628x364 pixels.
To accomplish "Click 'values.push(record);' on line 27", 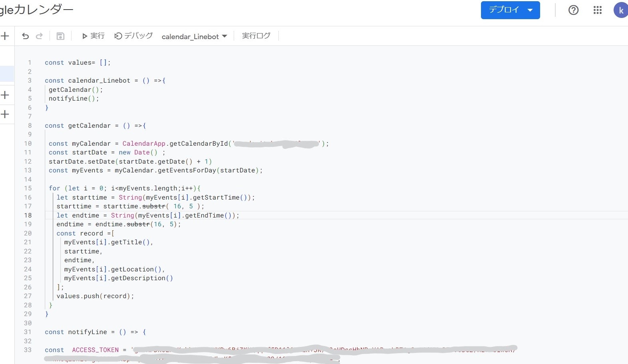I will [x=95, y=296].
